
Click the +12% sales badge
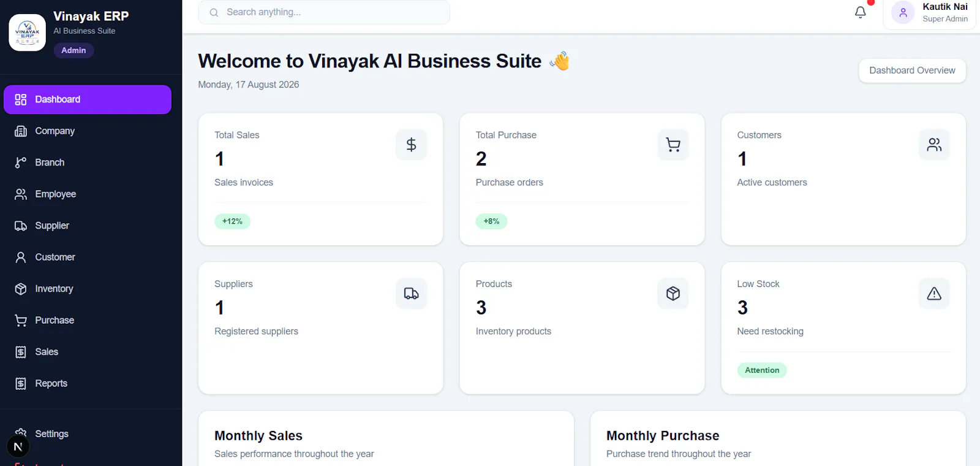click(x=232, y=221)
